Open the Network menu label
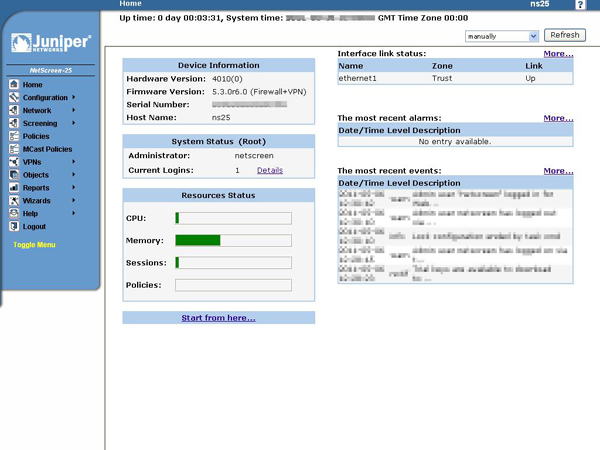Viewport: 600px width, 450px height. 37,111
